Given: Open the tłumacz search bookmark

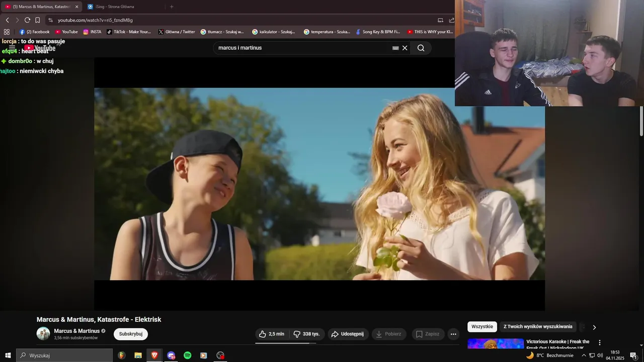Looking at the screenshot, I should click(x=222, y=32).
